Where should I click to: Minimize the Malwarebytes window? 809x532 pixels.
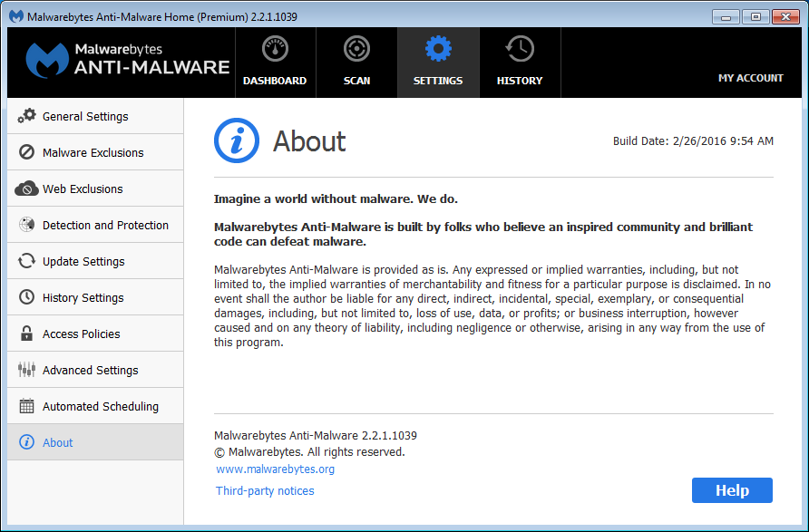[726, 17]
